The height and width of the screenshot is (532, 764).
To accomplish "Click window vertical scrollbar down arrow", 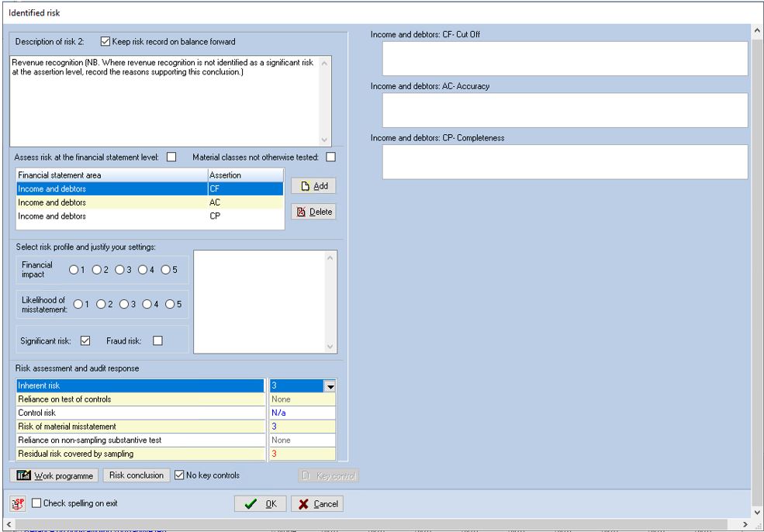I will 758,513.
